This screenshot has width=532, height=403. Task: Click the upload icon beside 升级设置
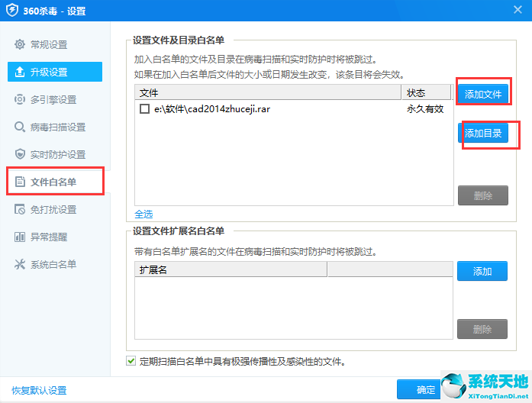click(20, 72)
